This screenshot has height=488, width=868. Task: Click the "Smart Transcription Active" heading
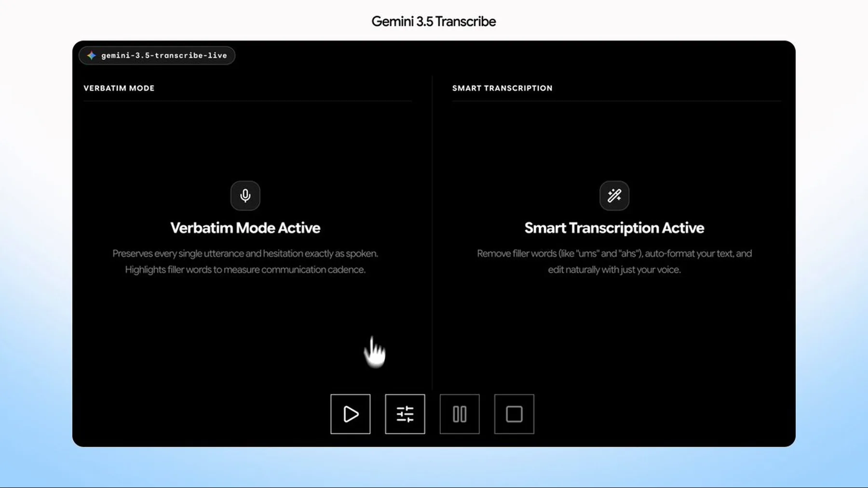tap(614, 228)
